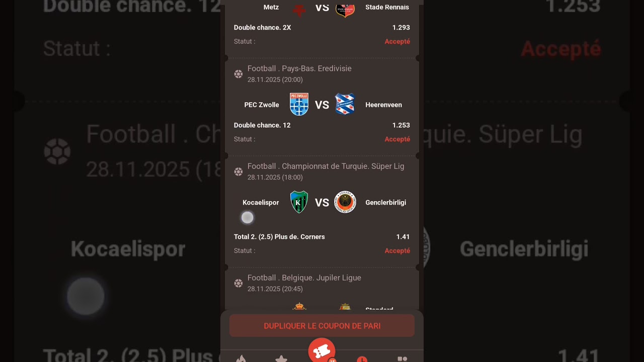This screenshot has height=362, width=644.
Task: Click Kocaelispor team crest
Action: 299,202
